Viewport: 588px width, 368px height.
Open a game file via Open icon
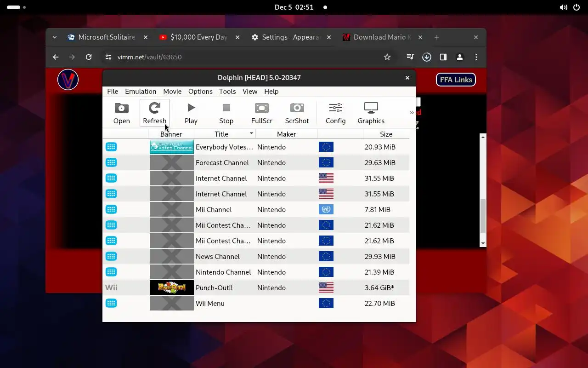[x=122, y=113]
